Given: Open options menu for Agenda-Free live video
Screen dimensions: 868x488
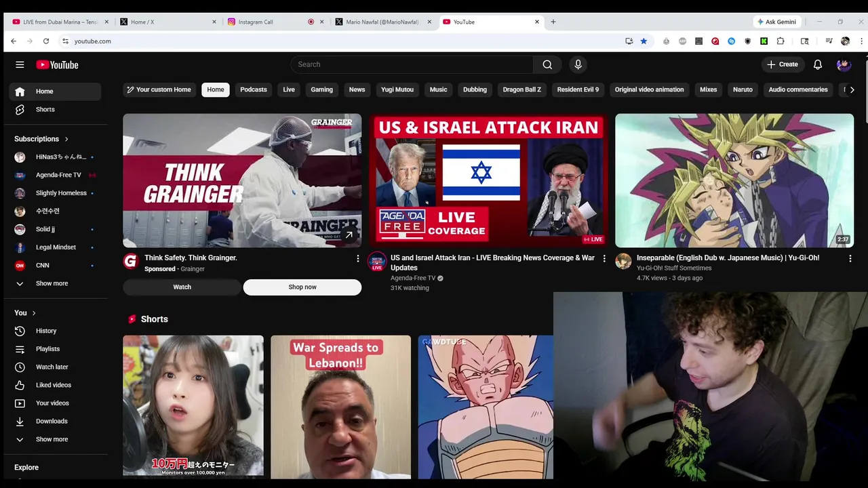Looking at the screenshot, I should [x=604, y=258].
